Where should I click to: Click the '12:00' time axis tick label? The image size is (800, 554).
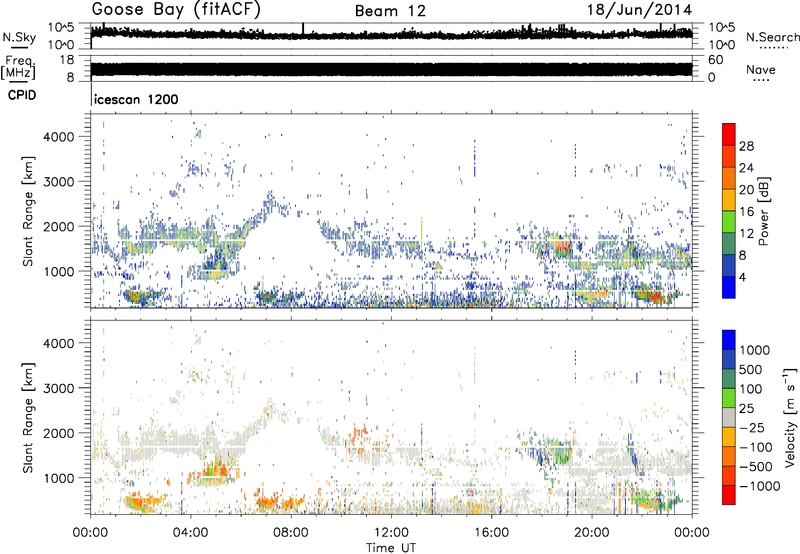(391, 533)
